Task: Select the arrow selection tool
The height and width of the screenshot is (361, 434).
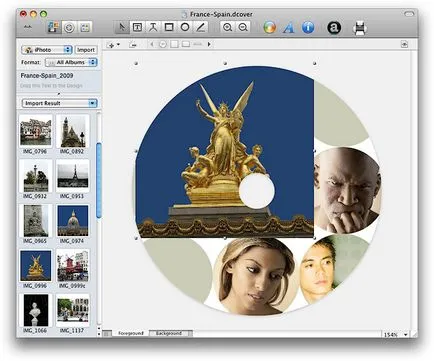Action: pos(122,27)
